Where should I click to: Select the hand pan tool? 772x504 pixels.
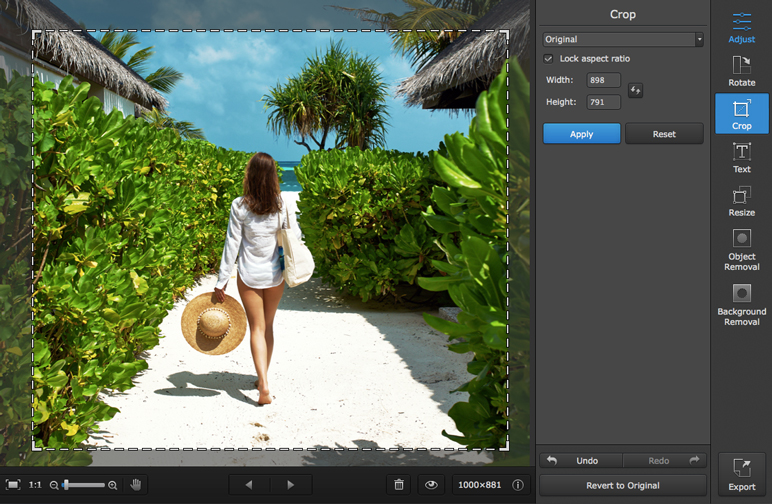(x=135, y=485)
